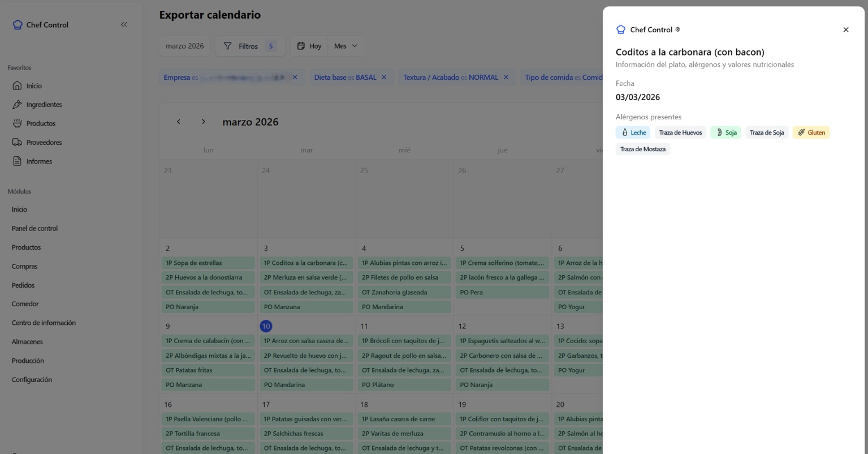Open the Merluza en salsa verde entry
This screenshot has height=454, width=868.
click(306, 277)
